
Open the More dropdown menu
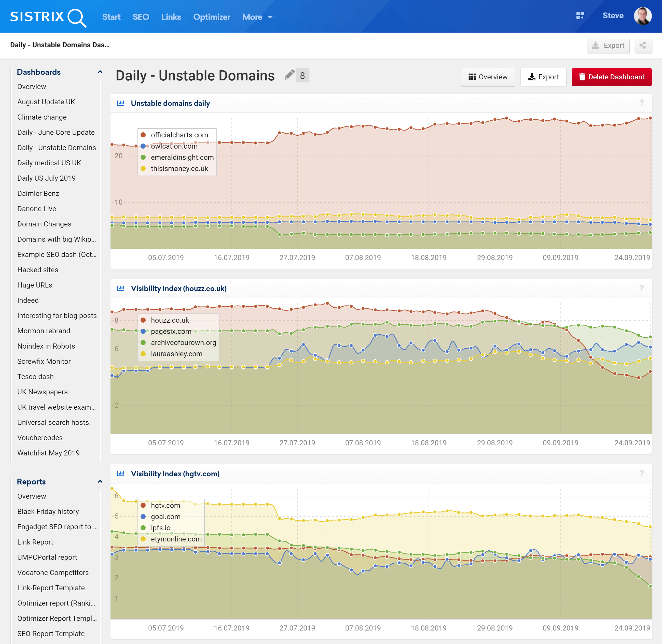click(257, 17)
